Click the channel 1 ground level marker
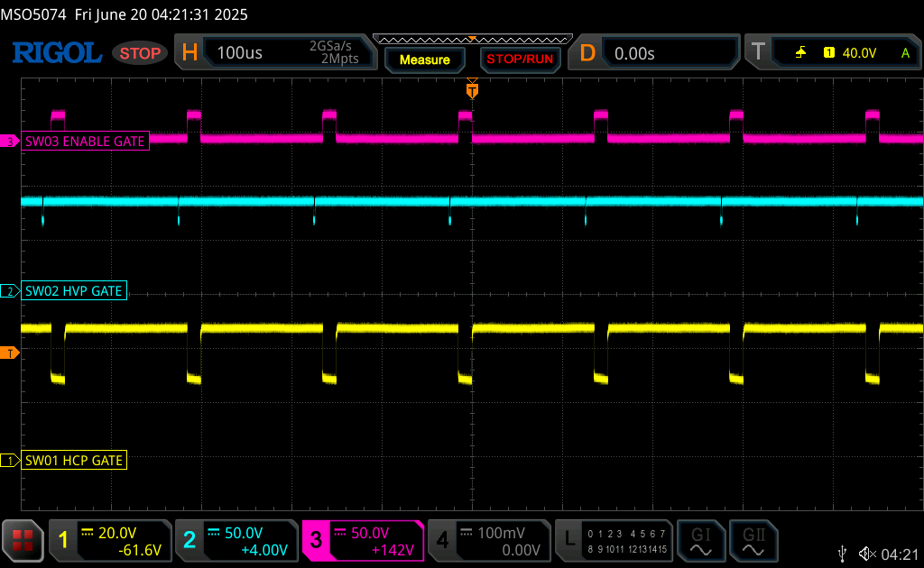Image resolution: width=924 pixels, height=568 pixels. (x=9, y=461)
